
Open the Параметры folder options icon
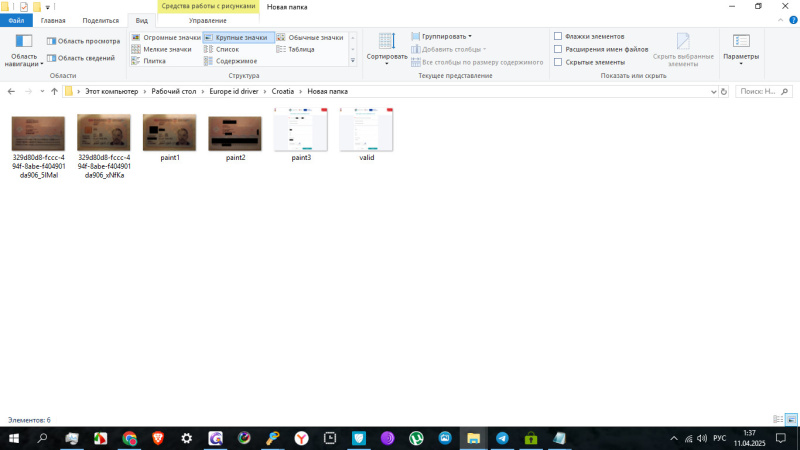pyautogui.click(x=741, y=46)
